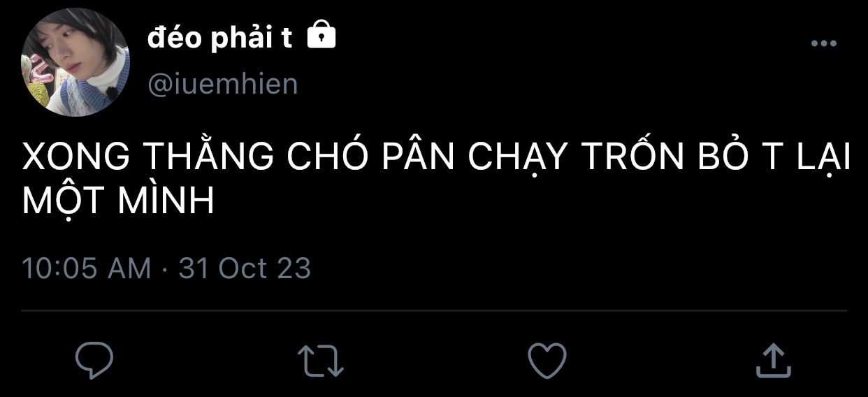Click the horizontal divider below the timestamp
Screen dimensions: 868x397
tap(434, 310)
